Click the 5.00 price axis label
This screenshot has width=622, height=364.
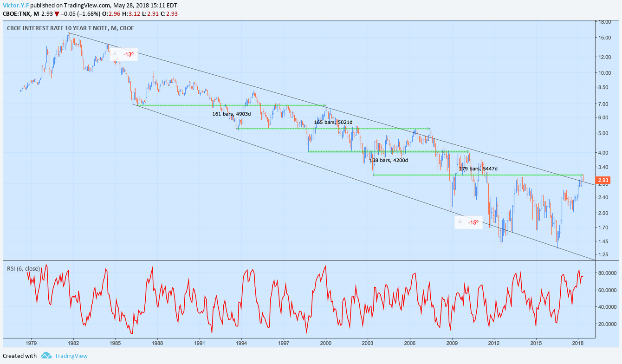(604, 133)
